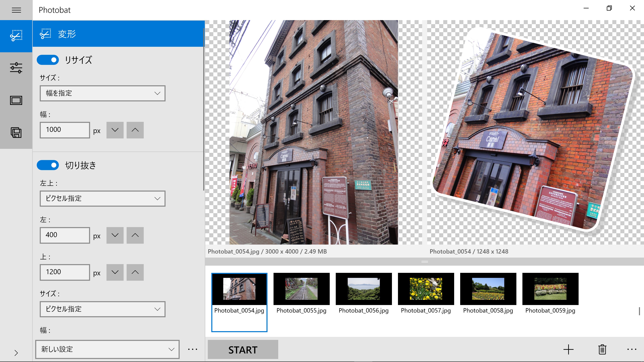Open the 幅を指定 size dropdown
Screen dimensions: 644x362
[102, 93]
